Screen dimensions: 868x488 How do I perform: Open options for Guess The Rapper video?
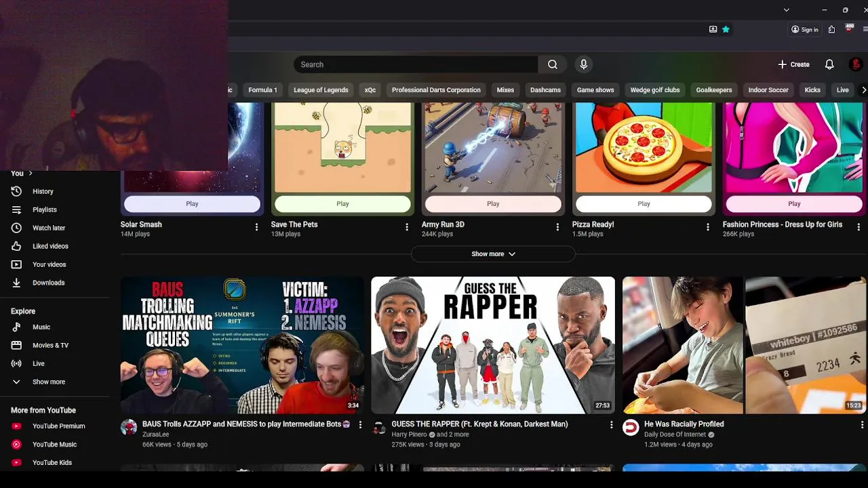click(611, 425)
